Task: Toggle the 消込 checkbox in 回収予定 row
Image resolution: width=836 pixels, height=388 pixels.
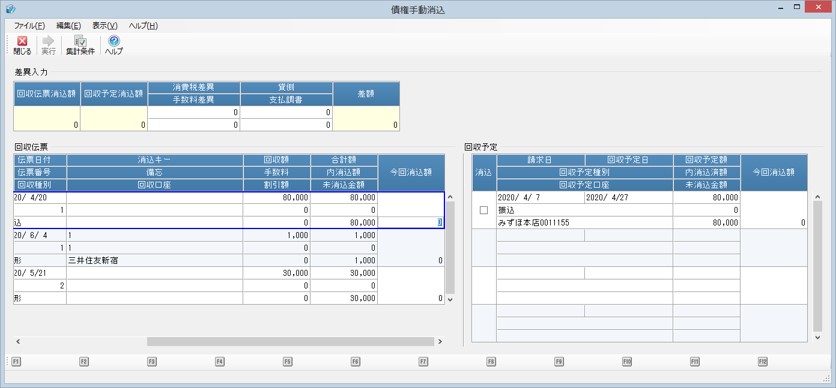Action: 484,210
